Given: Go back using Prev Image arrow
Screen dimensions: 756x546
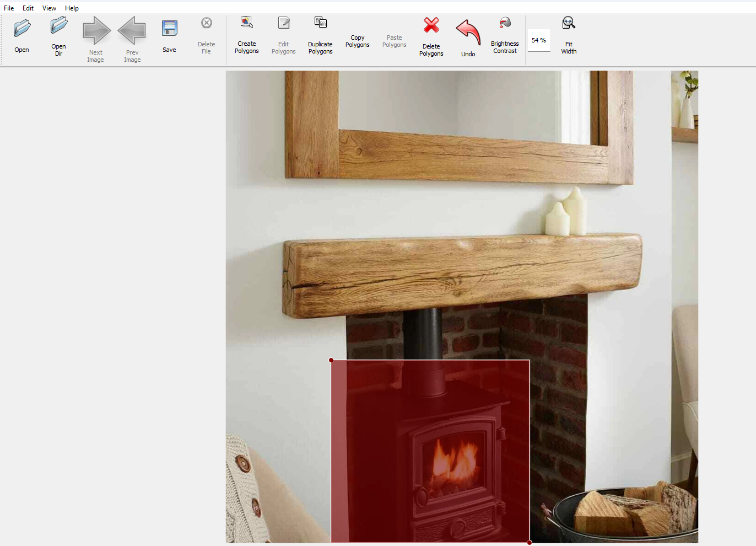Looking at the screenshot, I should [132, 31].
